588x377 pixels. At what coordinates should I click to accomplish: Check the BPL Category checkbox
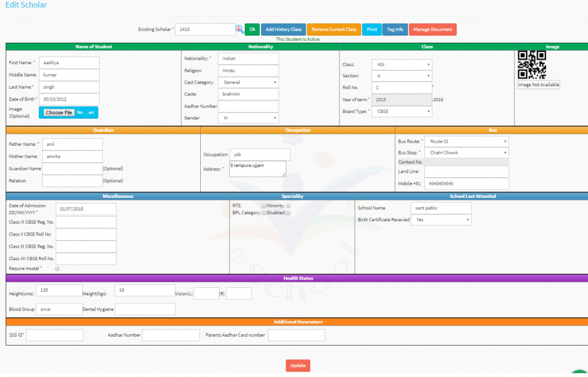[264, 213]
